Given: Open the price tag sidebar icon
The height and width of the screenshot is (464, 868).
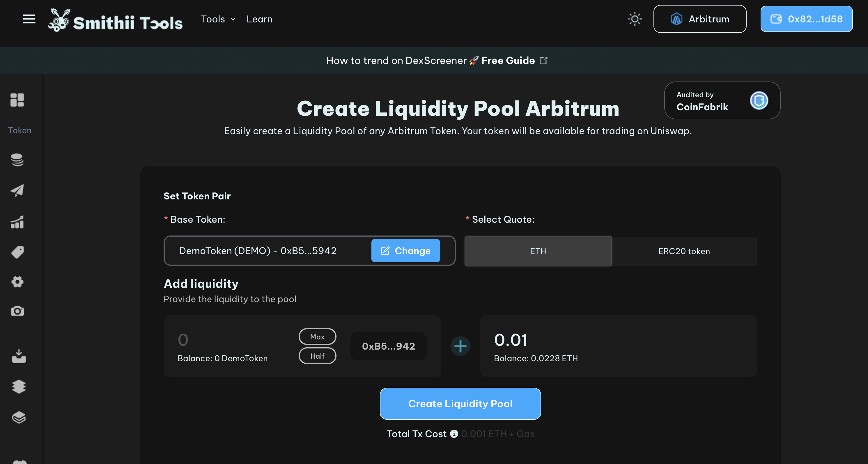Looking at the screenshot, I should (x=17, y=252).
